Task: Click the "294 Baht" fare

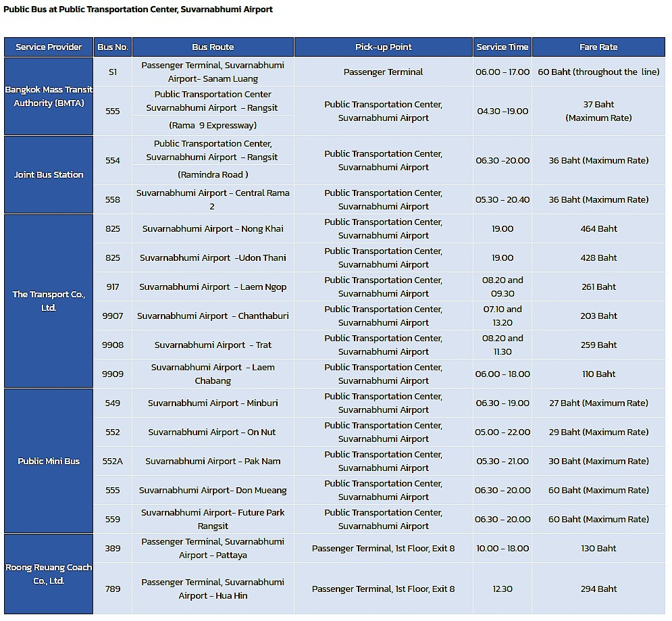Action: click(x=598, y=589)
